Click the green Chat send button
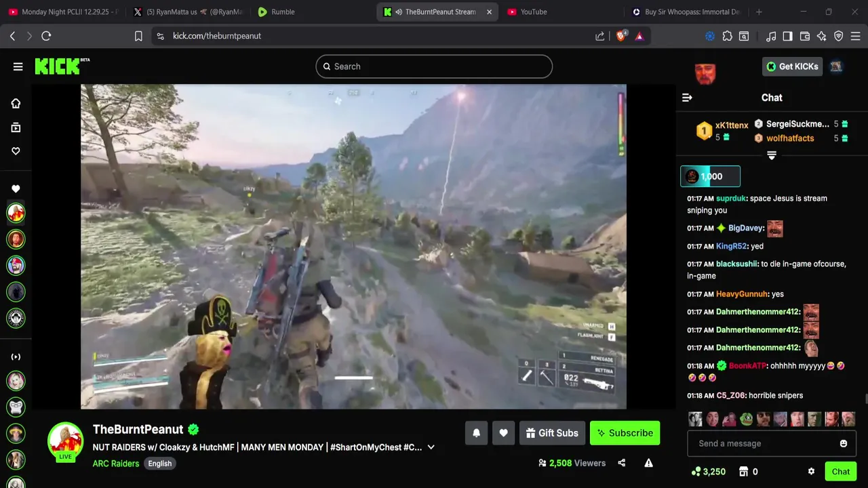The image size is (868, 488). (x=841, y=472)
